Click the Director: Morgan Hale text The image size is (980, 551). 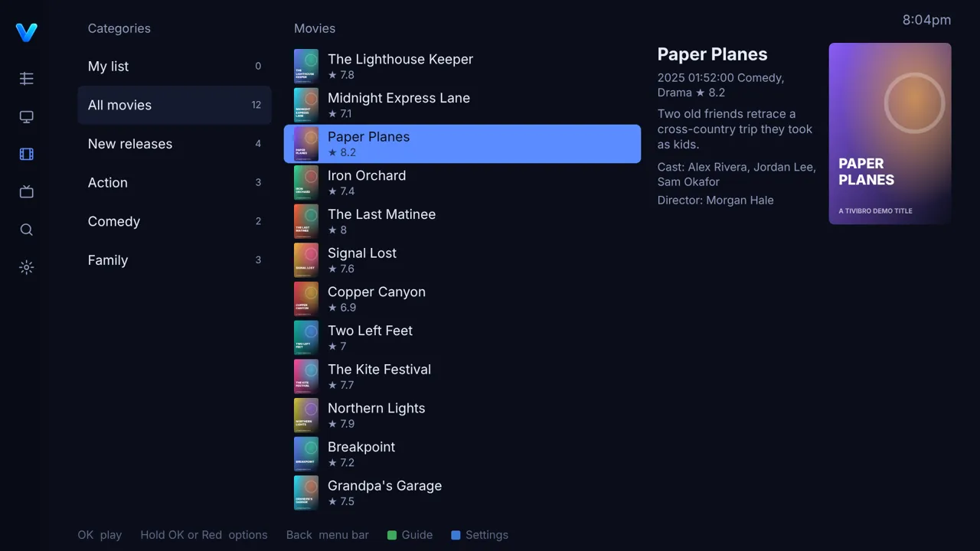pos(715,201)
